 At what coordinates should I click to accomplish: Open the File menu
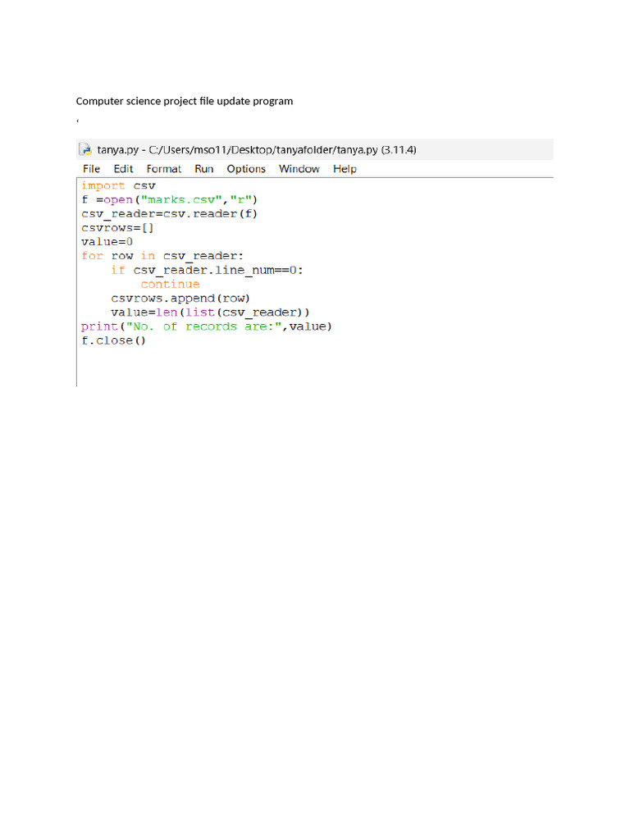(92, 169)
